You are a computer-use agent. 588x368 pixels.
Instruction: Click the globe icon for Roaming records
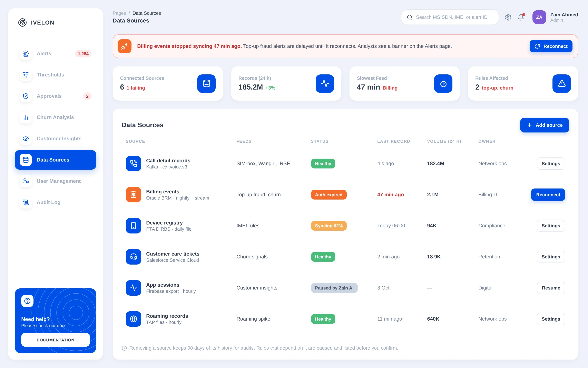tap(133, 319)
